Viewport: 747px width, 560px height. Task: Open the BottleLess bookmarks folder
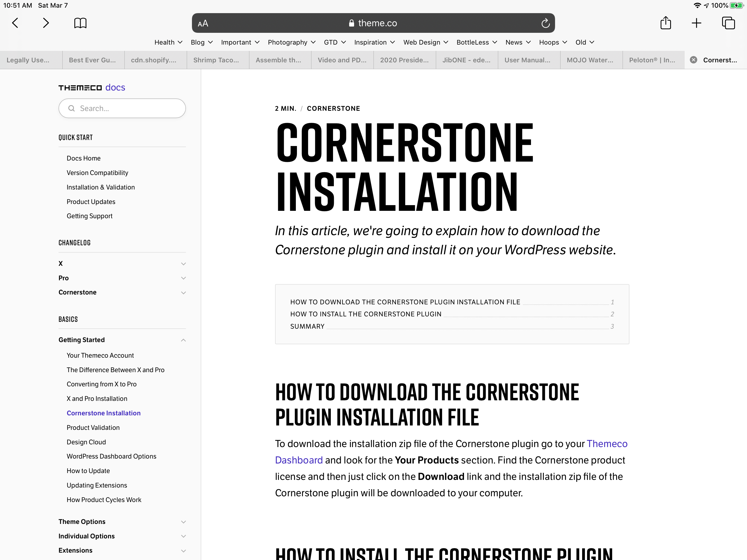coord(477,42)
